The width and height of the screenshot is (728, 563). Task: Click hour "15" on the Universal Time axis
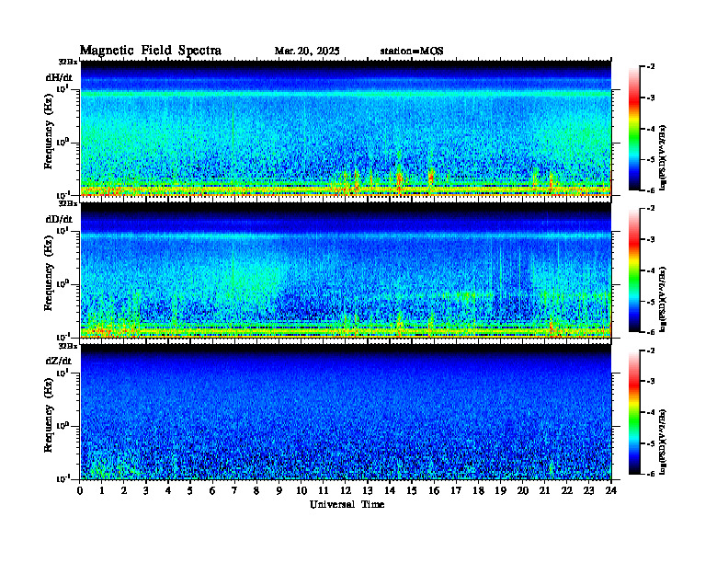point(412,491)
